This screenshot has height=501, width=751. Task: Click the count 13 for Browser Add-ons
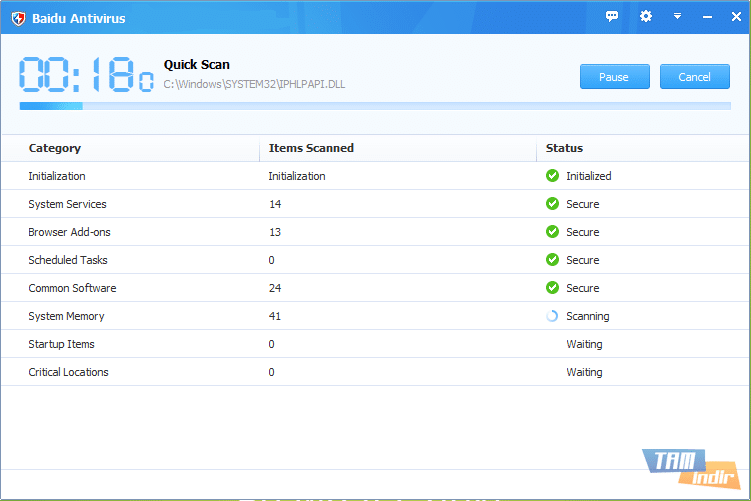pos(275,232)
